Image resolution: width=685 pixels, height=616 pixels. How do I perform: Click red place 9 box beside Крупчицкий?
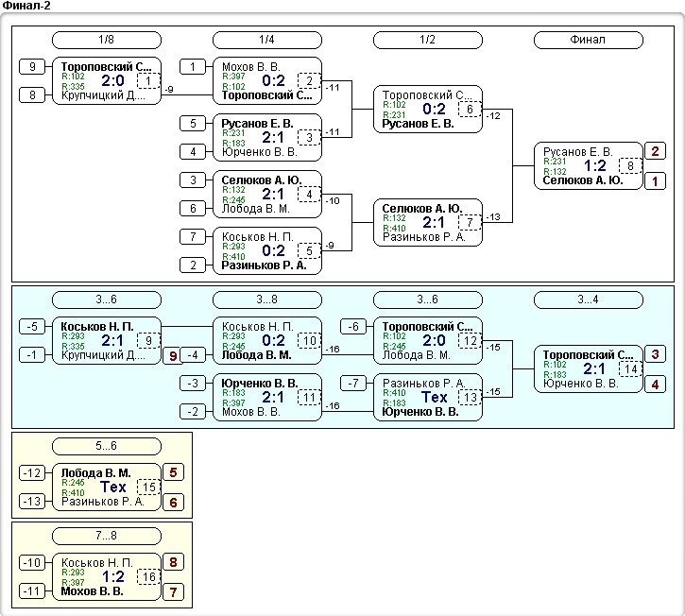point(172,356)
